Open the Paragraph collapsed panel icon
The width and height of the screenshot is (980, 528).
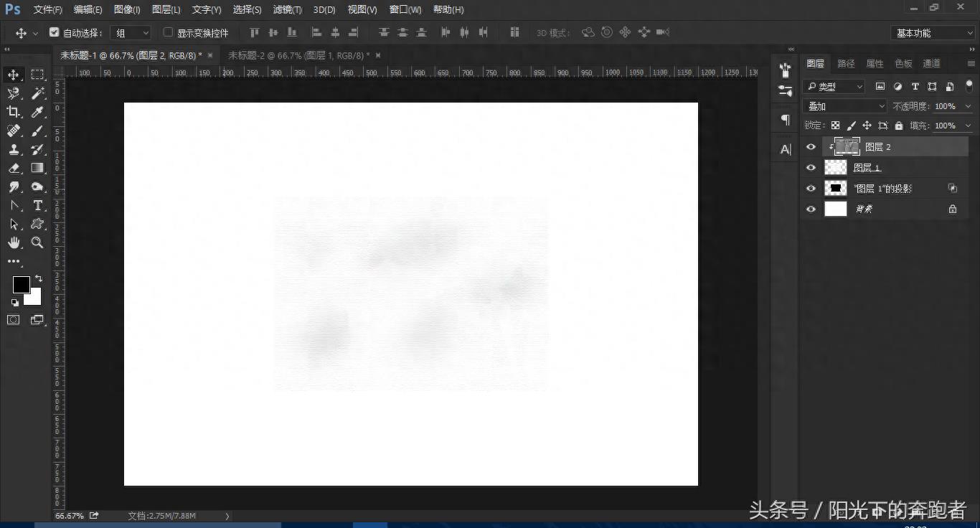(x=786, y=120)
